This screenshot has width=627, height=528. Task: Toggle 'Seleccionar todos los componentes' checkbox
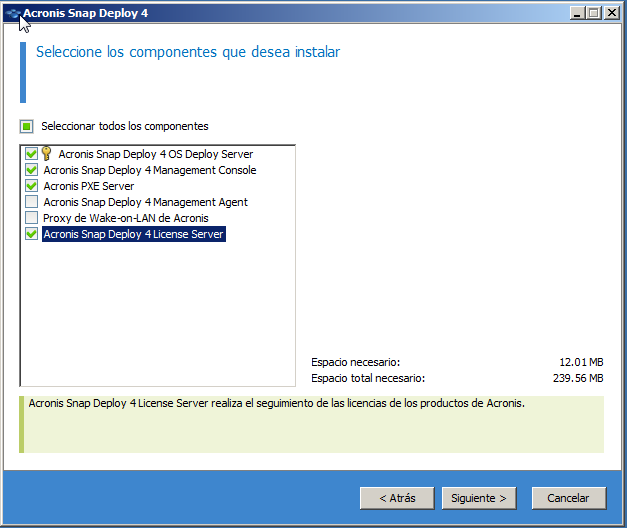[x=26, y=127]
